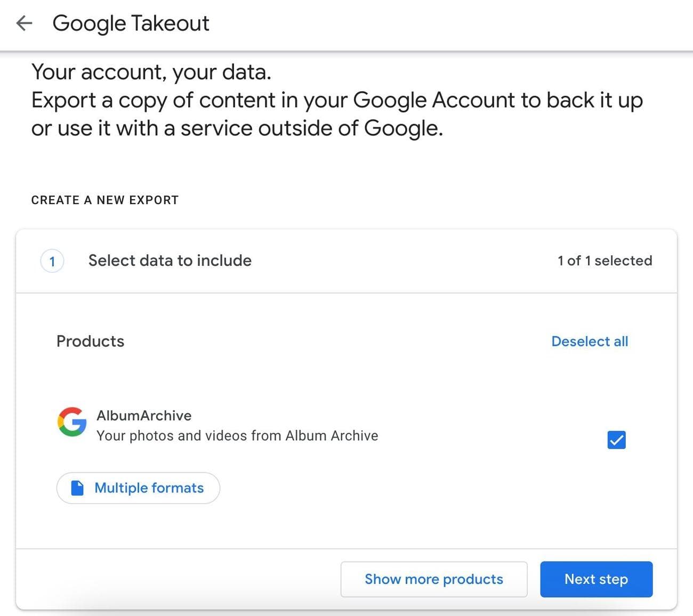This screenshot has height=616, width=693.
Task: Click the Select data to include heading
Action: pyautogui.click(x=170, y=261)
